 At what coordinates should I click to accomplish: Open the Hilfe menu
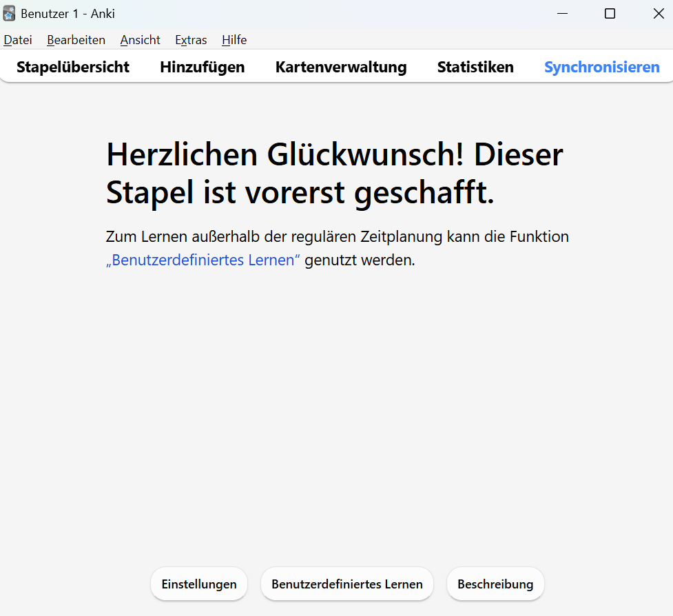click(x=234, y=40)
